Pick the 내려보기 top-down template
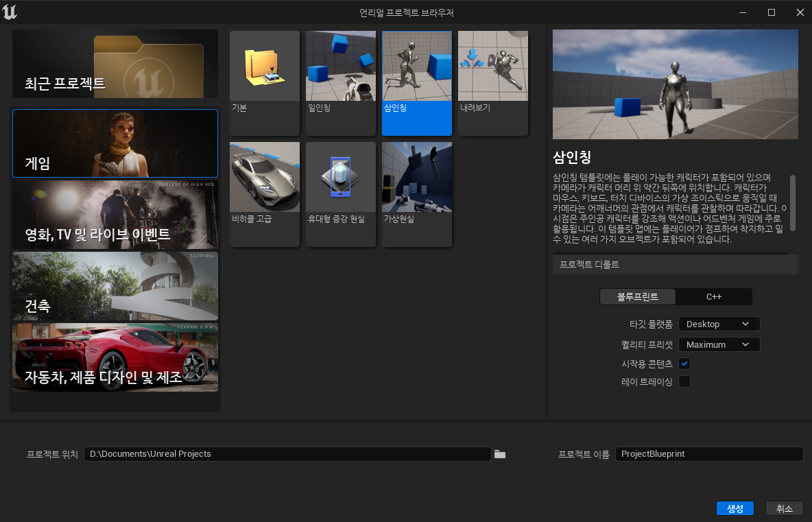 (493, 83)
